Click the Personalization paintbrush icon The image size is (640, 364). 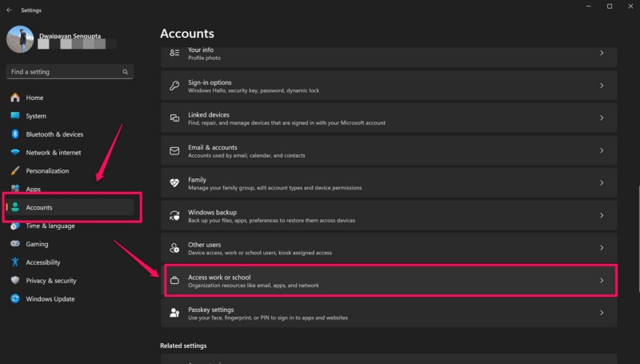(x=15, y=171)
